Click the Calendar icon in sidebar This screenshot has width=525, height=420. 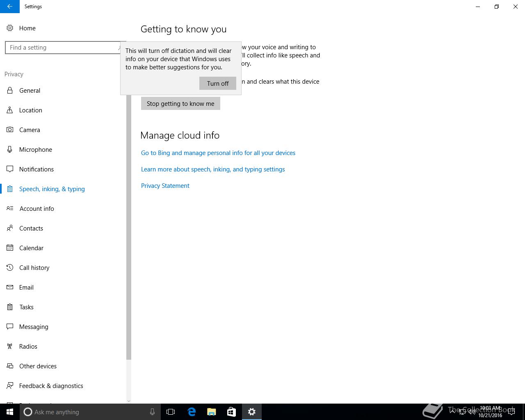pyautogui.click(x=10, y=248)
